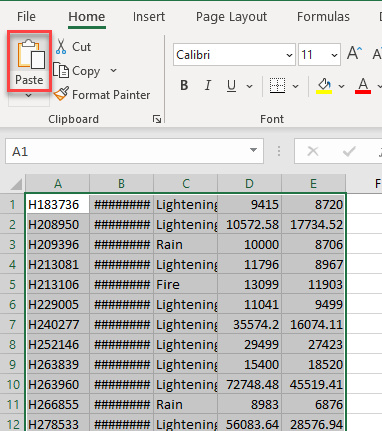Click the cell with H213106
This screenshot has height=431, width=382.
coord(58,284)
